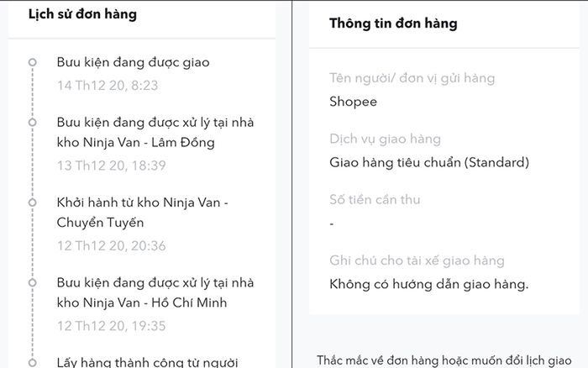Click 'Thông tin đơn hàng' heading
The height and width of the screenshot is (368, 588).
[393, 24]
